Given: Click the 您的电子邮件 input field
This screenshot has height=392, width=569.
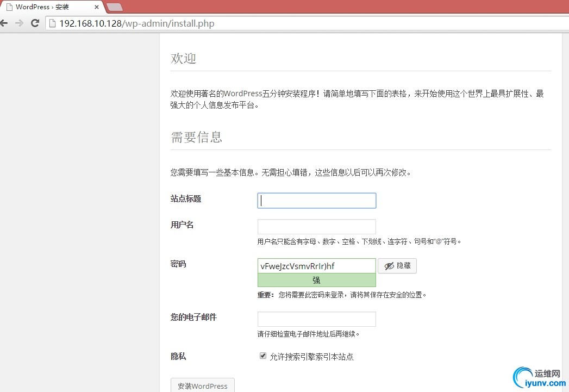Looking at the screenshot, I should tap(316, 319).
